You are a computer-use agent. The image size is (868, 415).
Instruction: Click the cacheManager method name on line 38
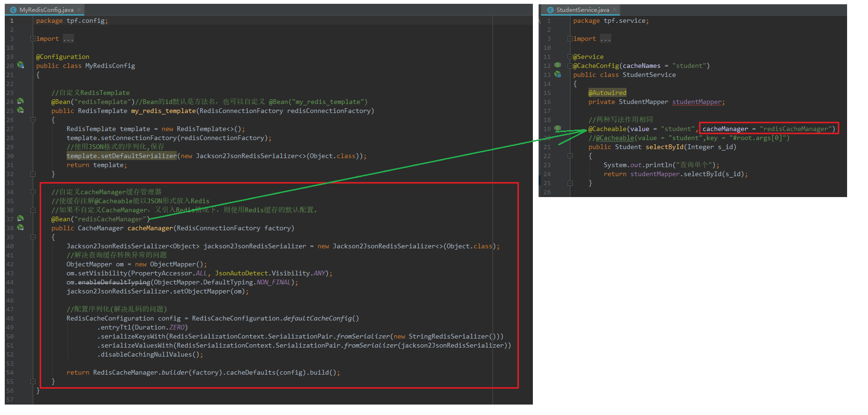pyautogui.click(x=150, y=228)
